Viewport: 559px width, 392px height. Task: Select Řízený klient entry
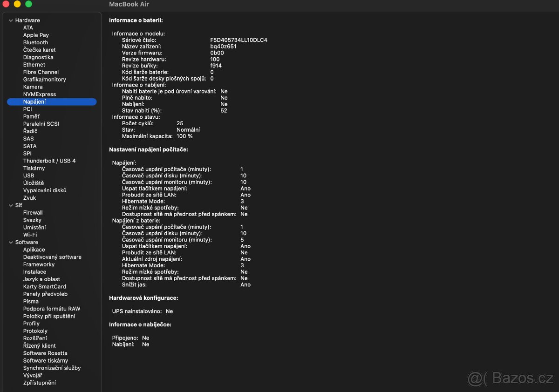[39, 346]
